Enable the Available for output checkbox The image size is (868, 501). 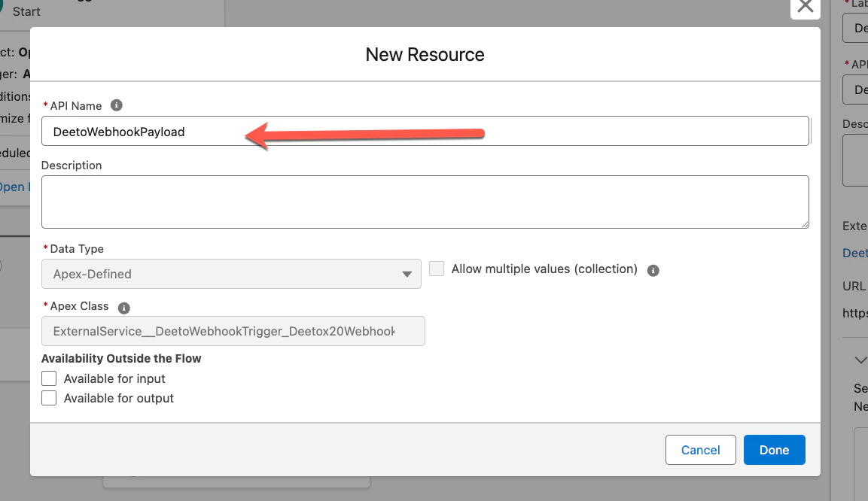point(49,398)
